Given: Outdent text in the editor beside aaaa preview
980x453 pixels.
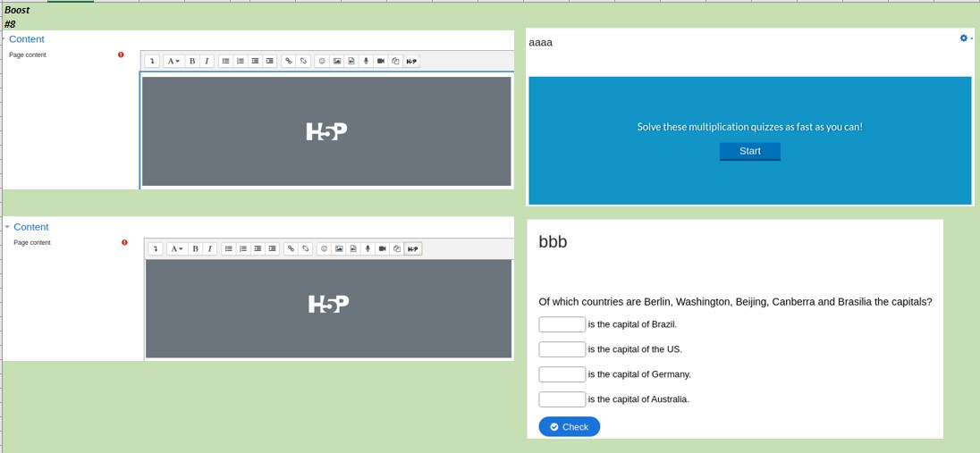Looking at the screenshot, I should click(255, 62).
